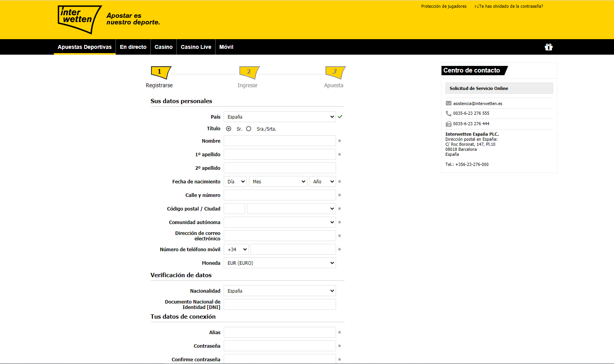Open the Moneda currency dropdown
Viewport: 614px width, 364px height.
[279, 263]
